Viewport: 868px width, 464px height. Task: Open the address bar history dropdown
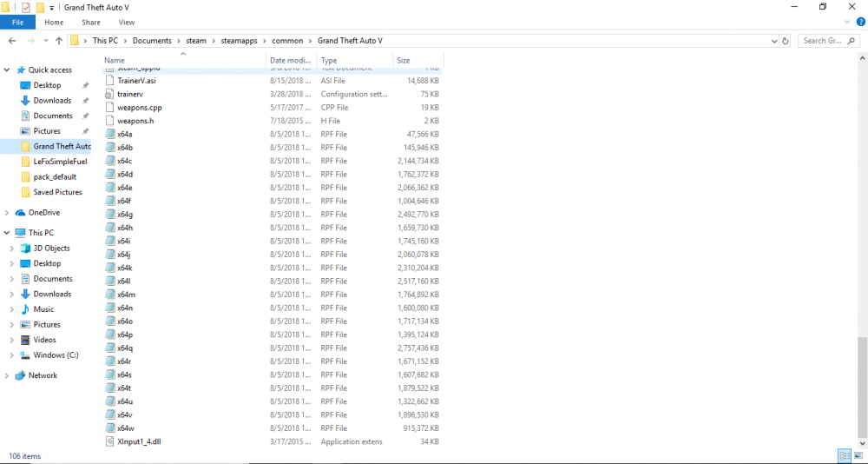pyautogui.click(x=774, y=41)
